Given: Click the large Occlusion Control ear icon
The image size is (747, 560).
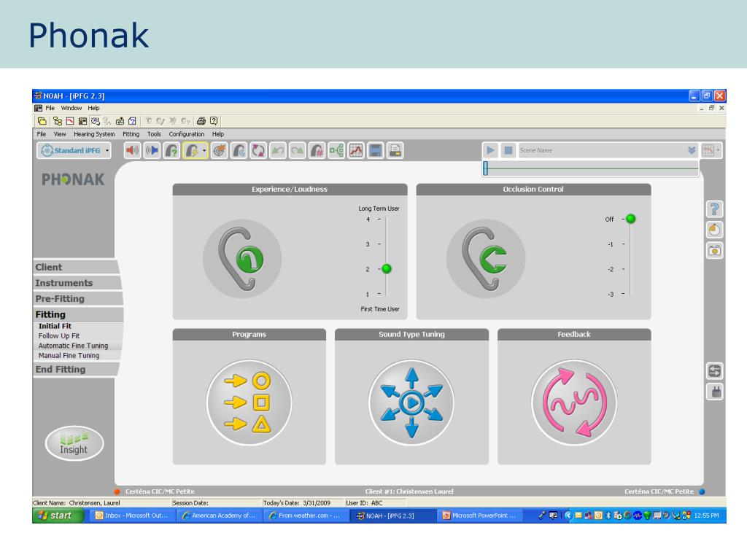Looking at the screenshot, I should pos(486,259).
